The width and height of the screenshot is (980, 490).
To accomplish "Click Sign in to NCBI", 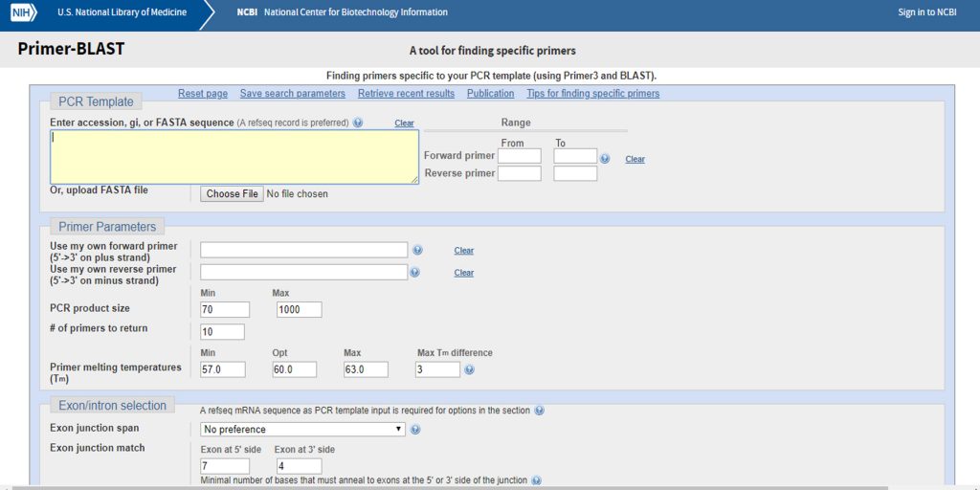I will [x=926, y=12].
